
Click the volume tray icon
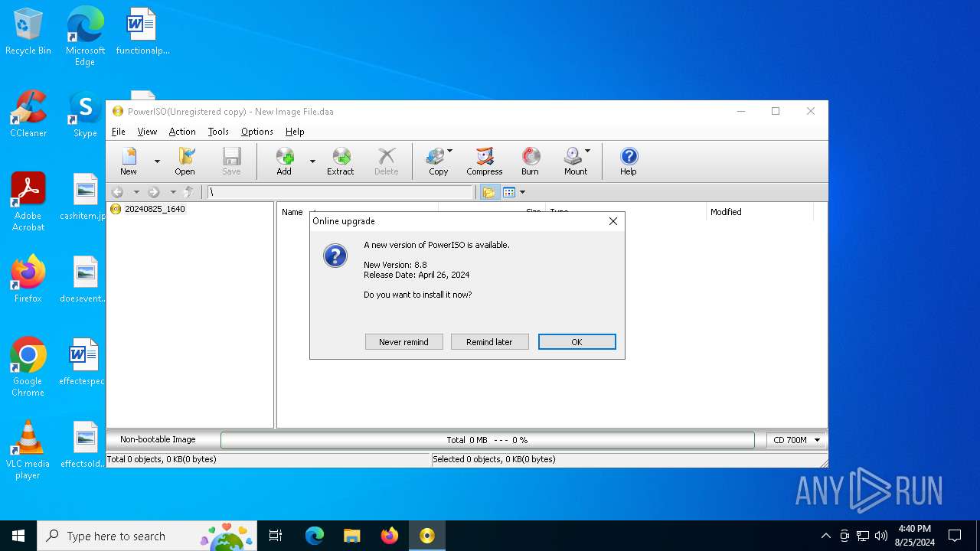coord(881,536)
